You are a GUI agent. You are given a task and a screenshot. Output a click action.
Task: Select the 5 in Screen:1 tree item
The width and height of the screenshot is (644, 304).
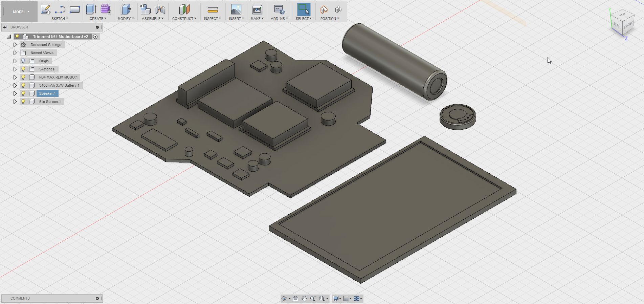50,102
